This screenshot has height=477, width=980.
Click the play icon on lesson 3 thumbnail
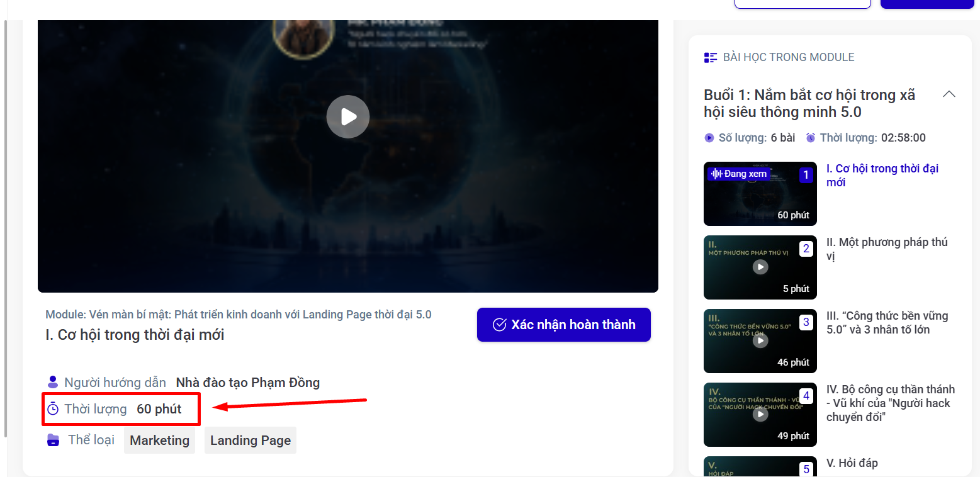tap(760, 340)
